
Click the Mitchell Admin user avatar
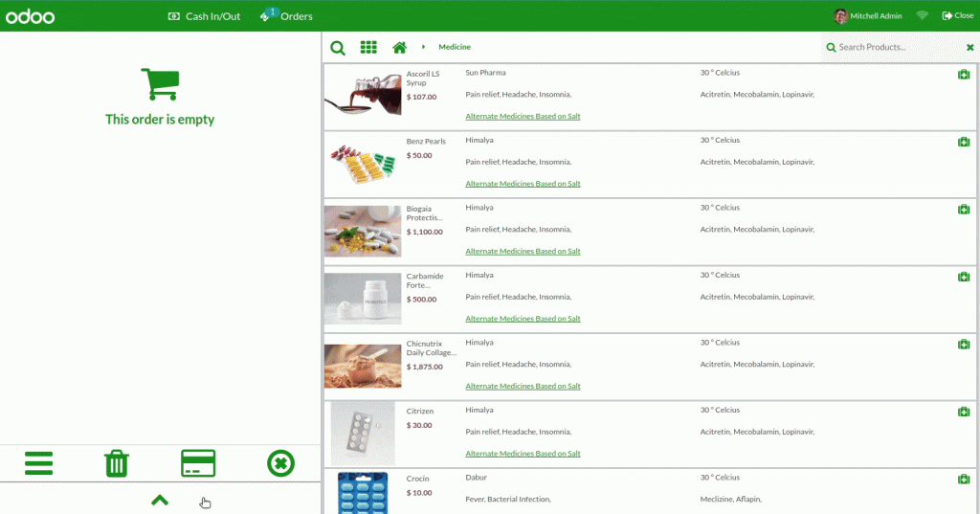(840, 16)
